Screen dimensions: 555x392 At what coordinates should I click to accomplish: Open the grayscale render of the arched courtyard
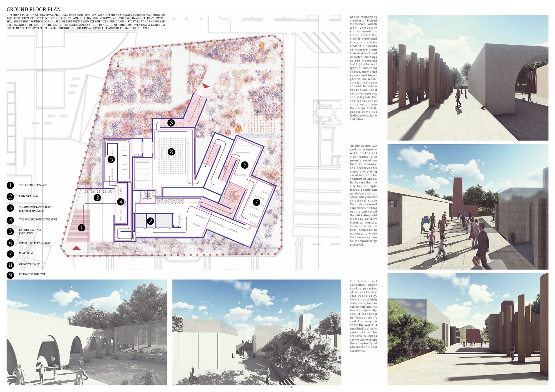pos(87,332)
